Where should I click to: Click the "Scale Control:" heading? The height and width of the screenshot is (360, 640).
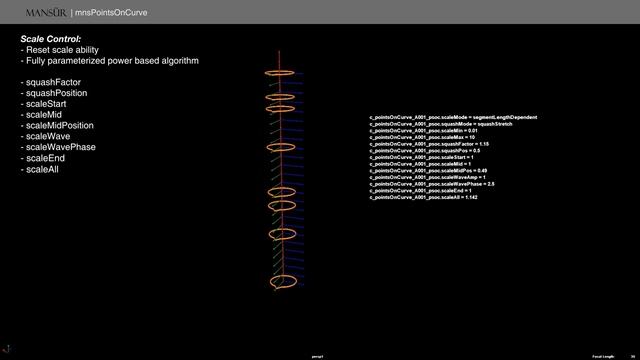click(x=51, y=39)
